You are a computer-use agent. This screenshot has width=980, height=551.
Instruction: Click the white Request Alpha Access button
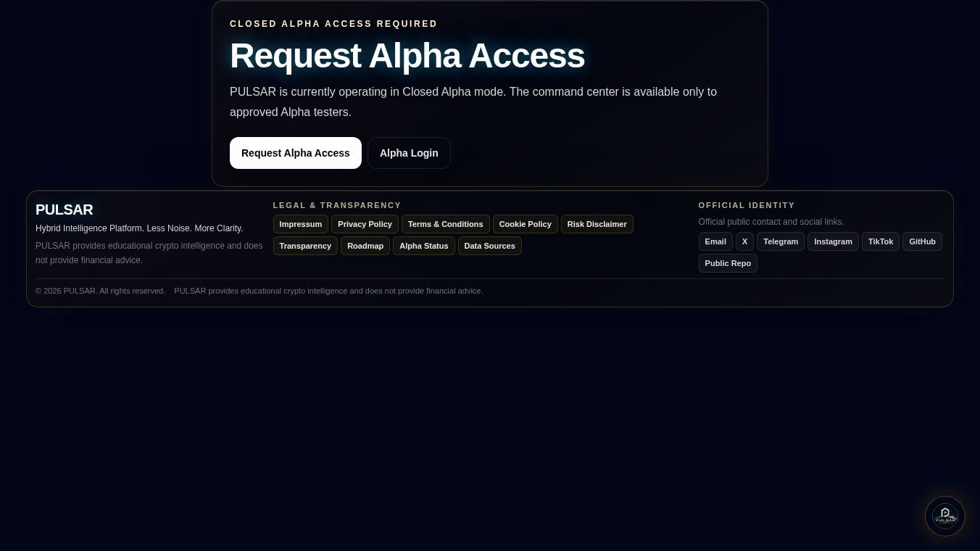tap(296, 153)
